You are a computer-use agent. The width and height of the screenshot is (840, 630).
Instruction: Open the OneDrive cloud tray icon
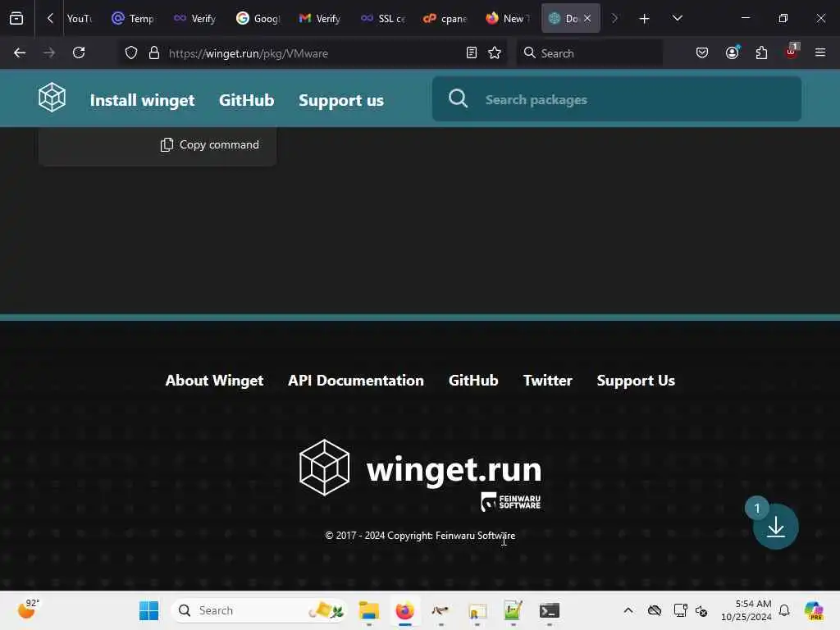pos(655,610)
